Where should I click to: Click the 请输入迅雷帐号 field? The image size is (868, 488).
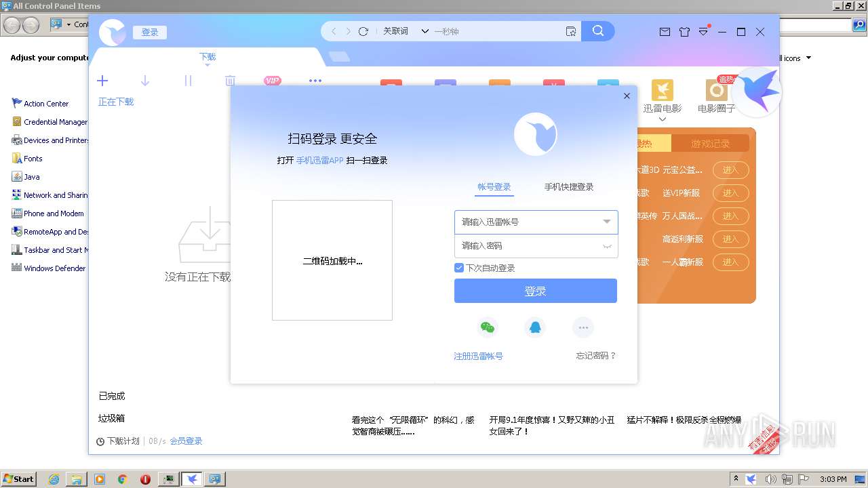[536, 222]
